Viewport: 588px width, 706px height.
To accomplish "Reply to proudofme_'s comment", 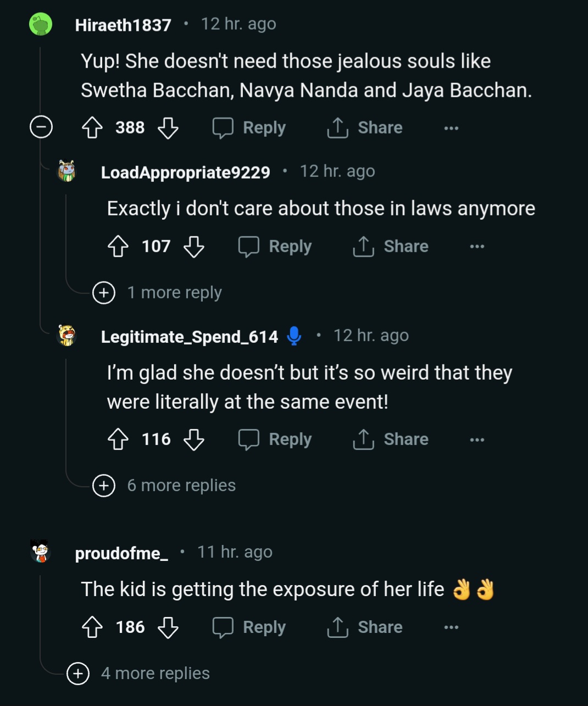I will pos(249,627).
